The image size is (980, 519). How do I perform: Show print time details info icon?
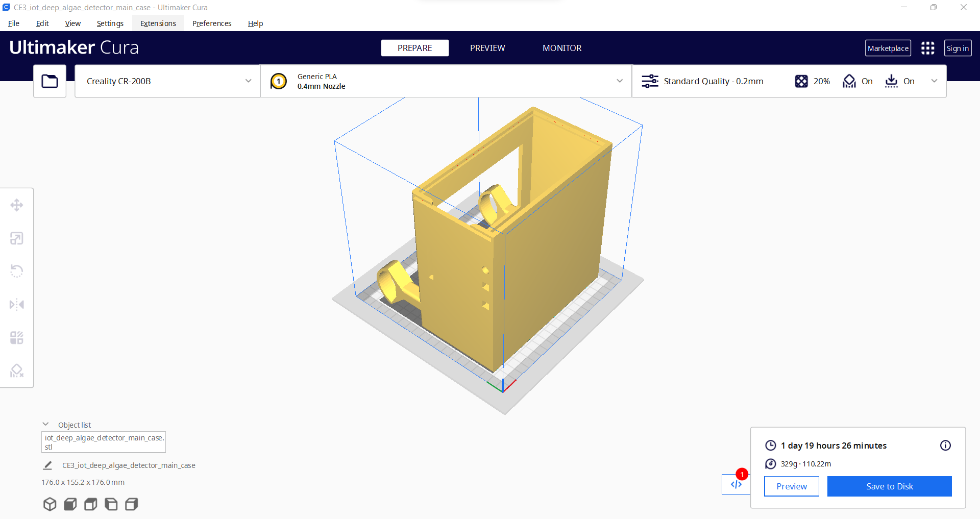pyautogui.click(x=945, y=446)
